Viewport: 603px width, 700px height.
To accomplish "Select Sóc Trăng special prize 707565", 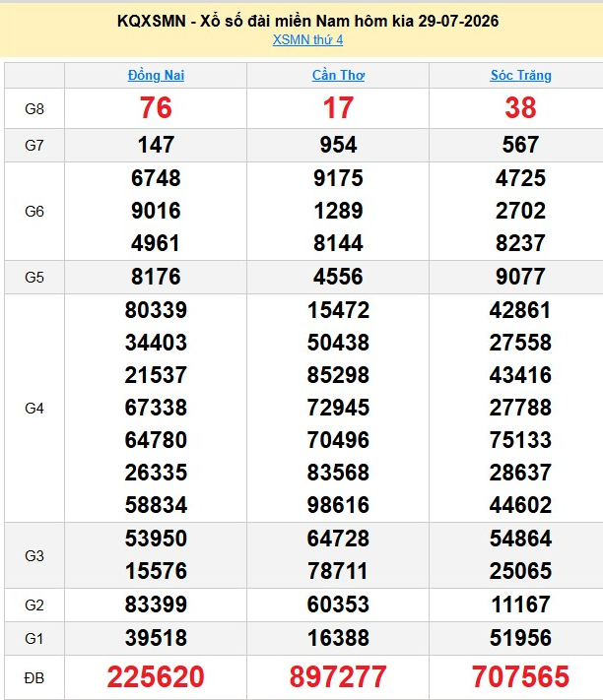I will click(521, 676).
